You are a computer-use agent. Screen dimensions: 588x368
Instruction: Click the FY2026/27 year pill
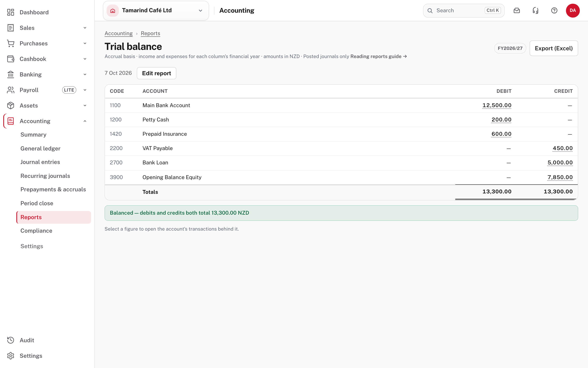coord(510,48)
